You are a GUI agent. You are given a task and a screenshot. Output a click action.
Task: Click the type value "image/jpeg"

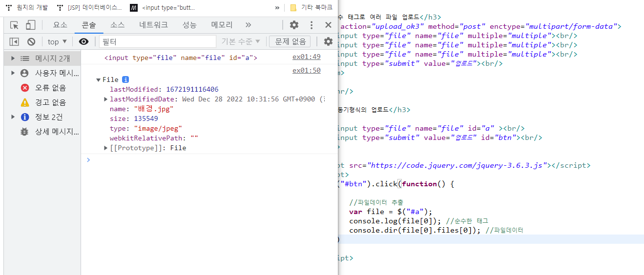pyautogui.click(x=158, y=128)
